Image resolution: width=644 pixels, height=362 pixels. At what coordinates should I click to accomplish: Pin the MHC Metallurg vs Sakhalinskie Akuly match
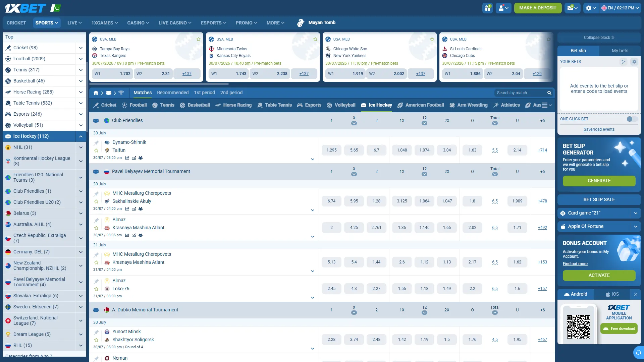[x=96, y=194]
